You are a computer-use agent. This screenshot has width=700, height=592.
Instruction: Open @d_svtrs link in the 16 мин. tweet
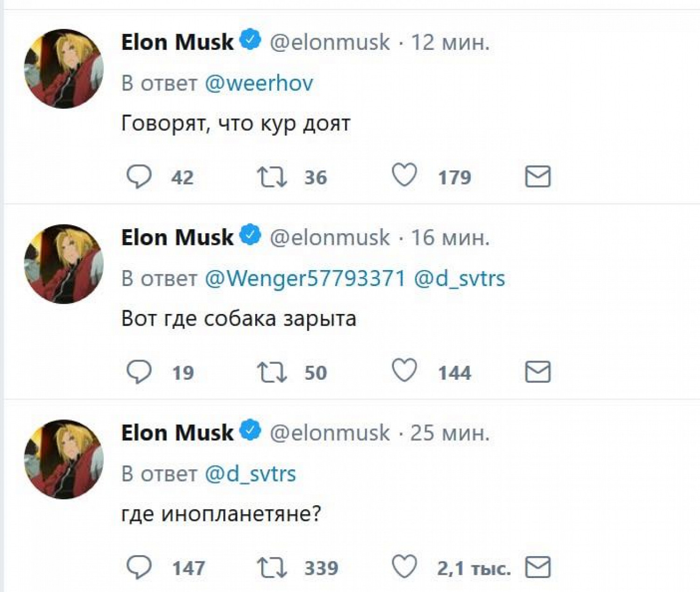tap(460, 279)
